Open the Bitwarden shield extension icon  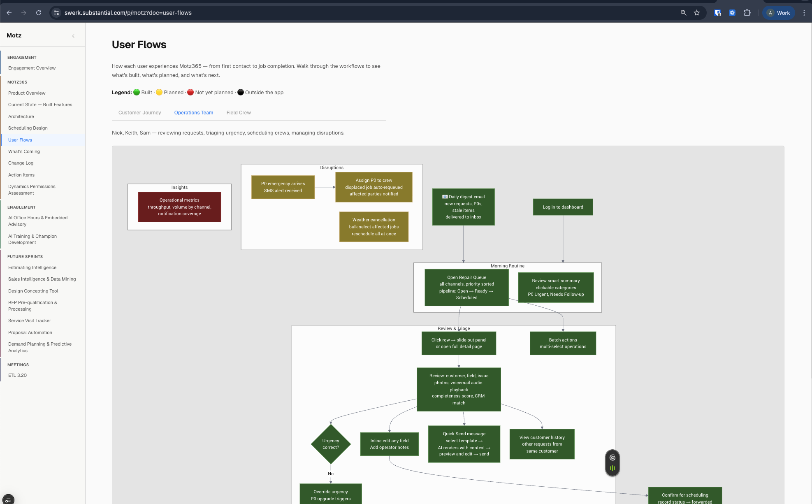coord(717,13)
